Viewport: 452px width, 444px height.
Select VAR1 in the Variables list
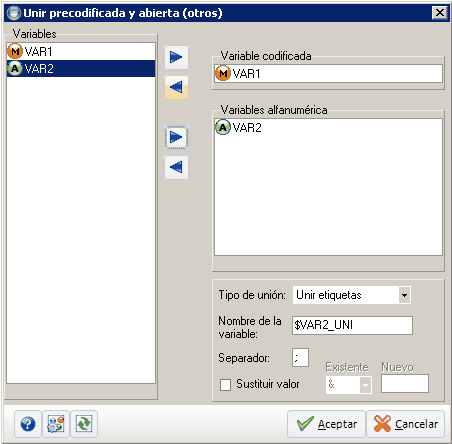pos(81,52)
